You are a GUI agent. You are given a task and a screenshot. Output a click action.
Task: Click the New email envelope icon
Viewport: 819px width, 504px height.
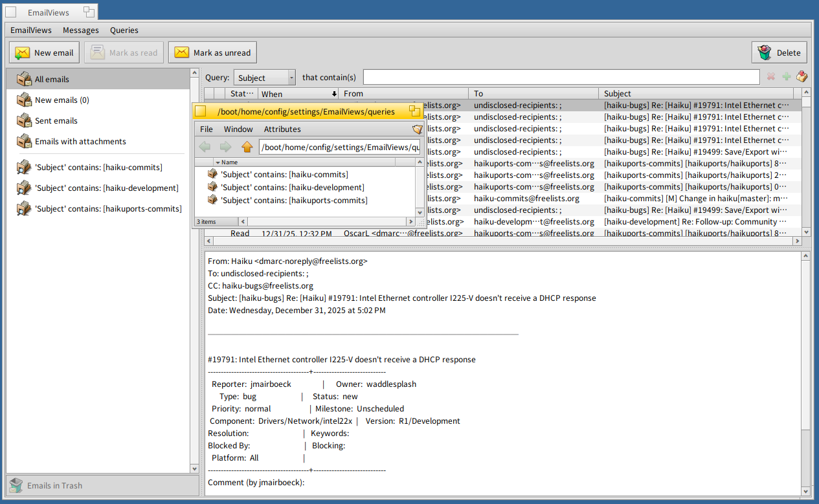23,53
